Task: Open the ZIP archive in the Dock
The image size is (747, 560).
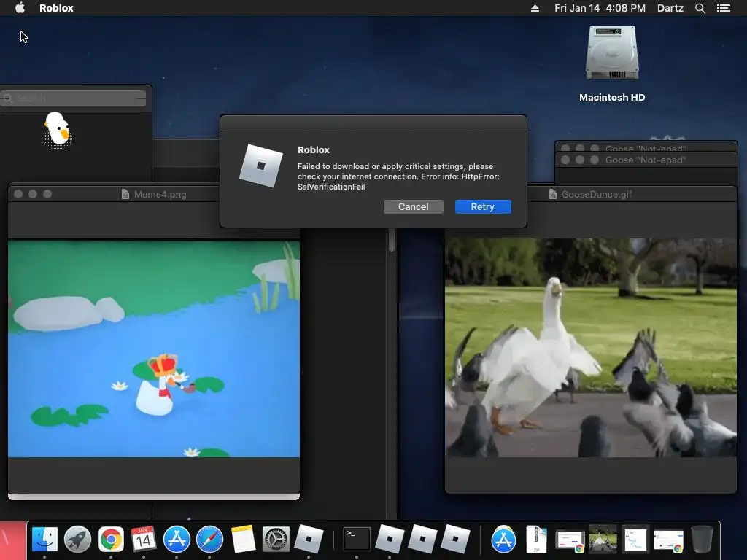Action: 536,540
